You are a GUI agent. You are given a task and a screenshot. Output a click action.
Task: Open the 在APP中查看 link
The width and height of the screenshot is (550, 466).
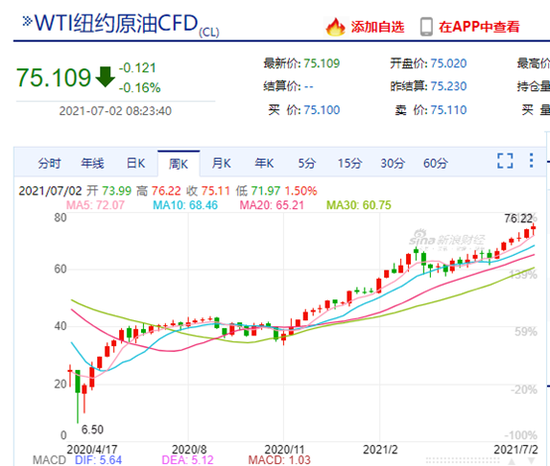479,27
